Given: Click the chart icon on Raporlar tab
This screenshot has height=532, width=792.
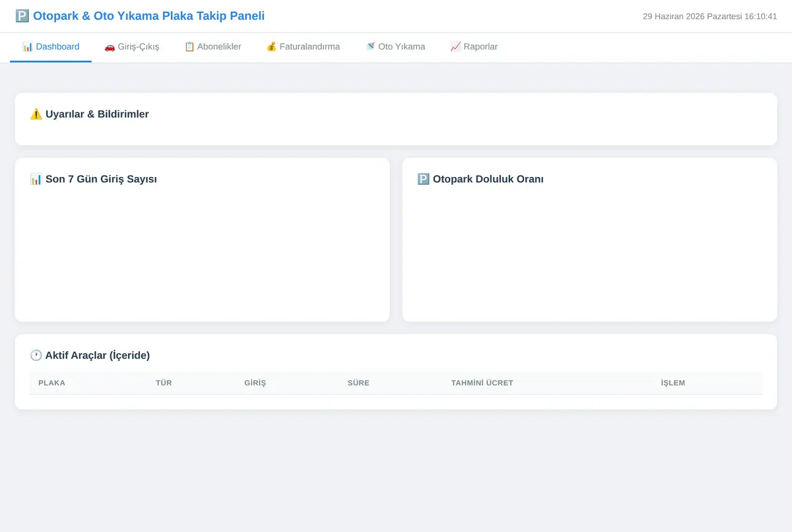Looking at the screenshot, I should pyautogui.click(x=455, y=47).
